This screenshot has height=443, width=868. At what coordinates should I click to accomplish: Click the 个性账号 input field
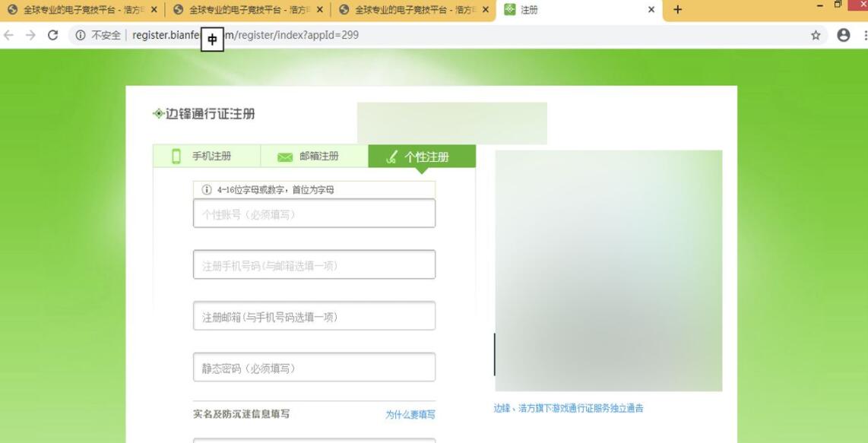coord(313,214)
